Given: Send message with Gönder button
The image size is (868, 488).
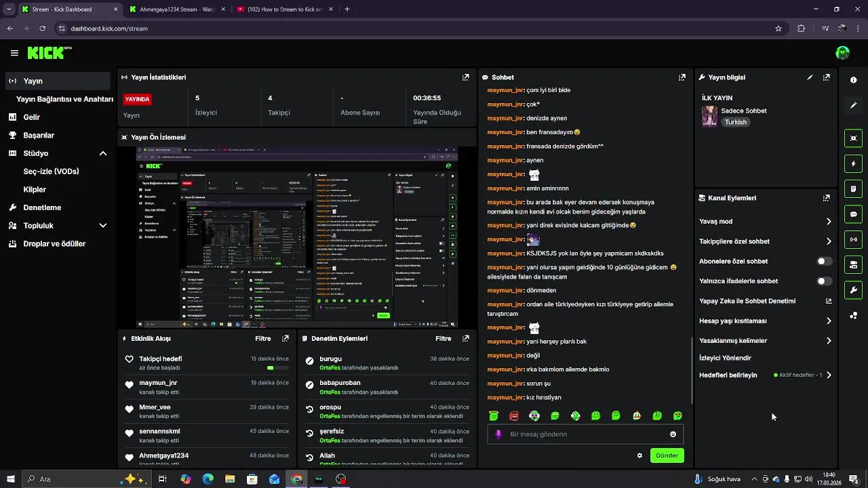Looking at the screenshot, I should coord(667,455).
